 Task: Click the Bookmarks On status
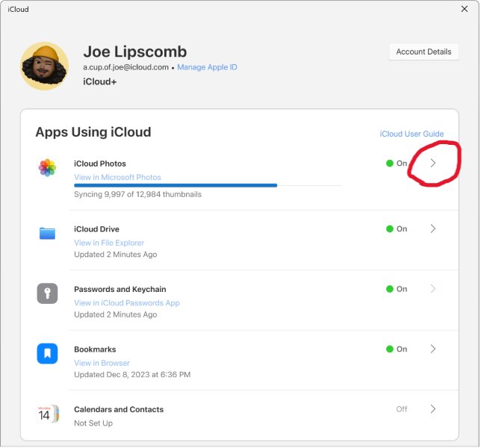pos(397,349)
